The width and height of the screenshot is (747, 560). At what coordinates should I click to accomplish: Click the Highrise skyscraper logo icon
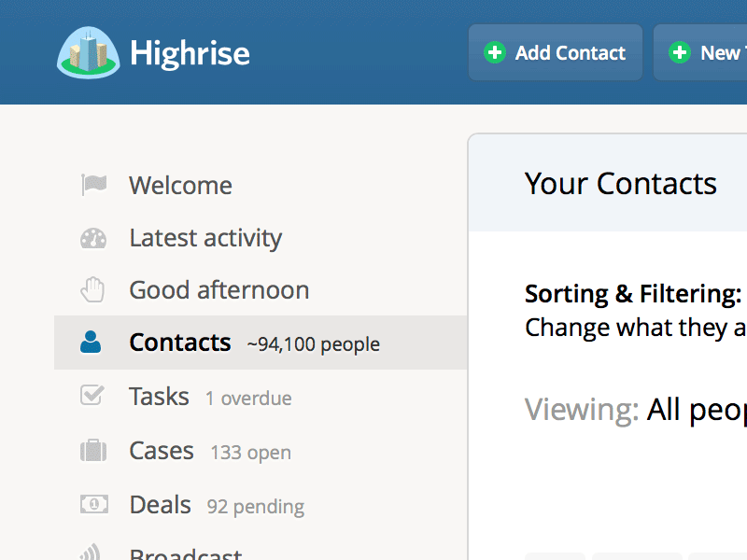click(89, 52)
